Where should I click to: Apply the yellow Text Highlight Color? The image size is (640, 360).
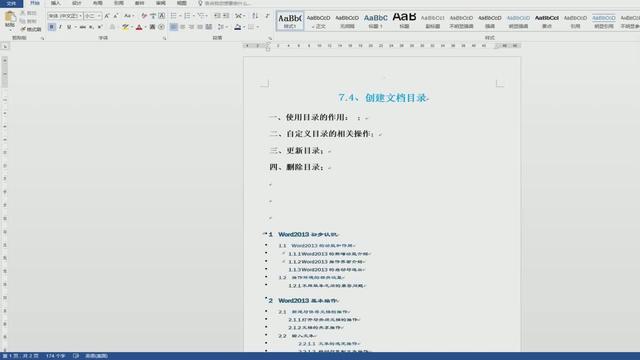pos(125,27)
